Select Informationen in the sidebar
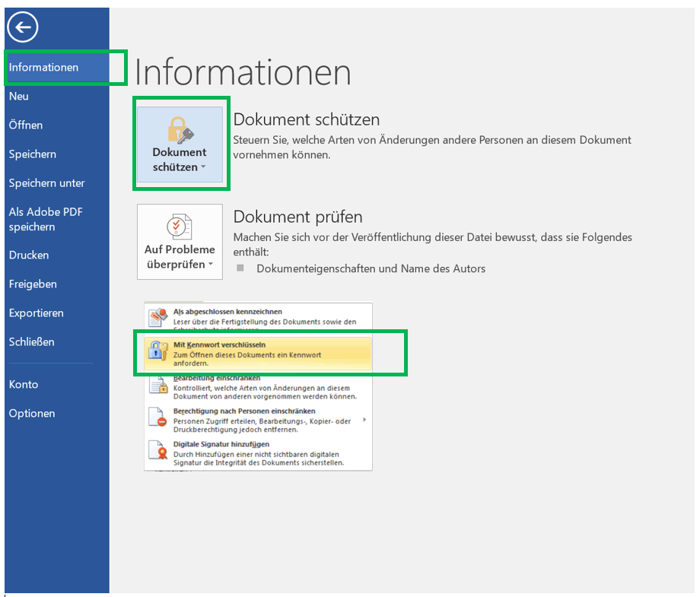Viewport: 700px width, 597px height. 57,68
